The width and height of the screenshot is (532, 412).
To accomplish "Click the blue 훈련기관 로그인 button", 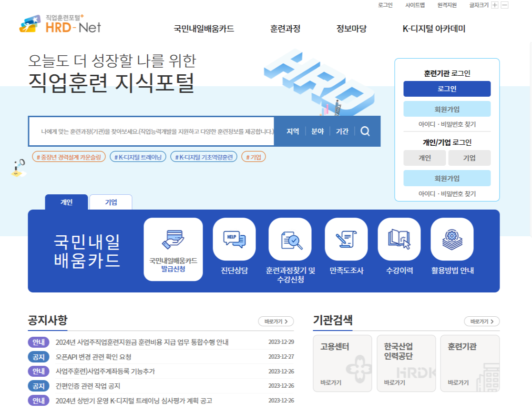I will [x=447, y=89].
